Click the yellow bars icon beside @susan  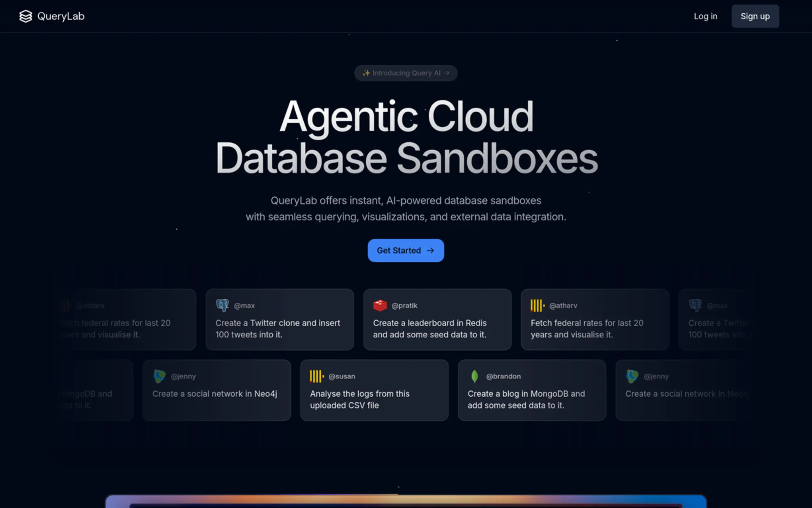(316, 376)
